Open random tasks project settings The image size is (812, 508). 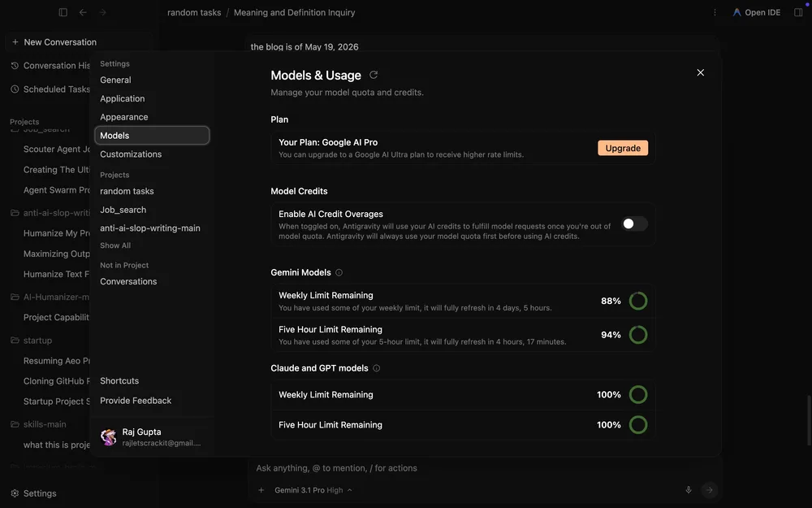coord(152,191)
